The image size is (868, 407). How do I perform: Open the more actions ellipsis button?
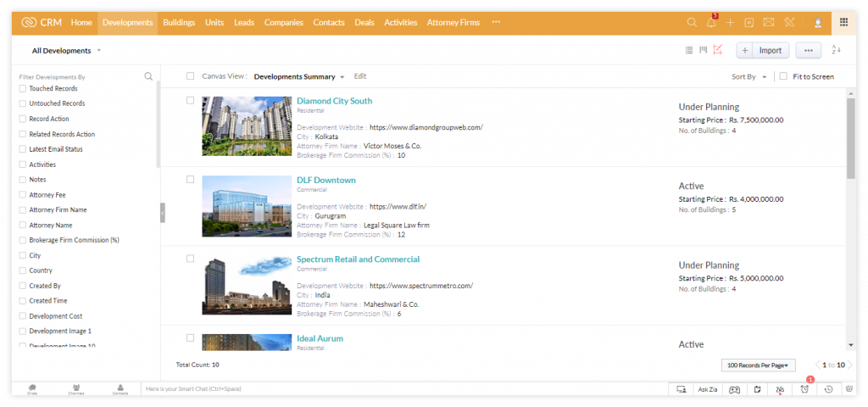(808, 50)
